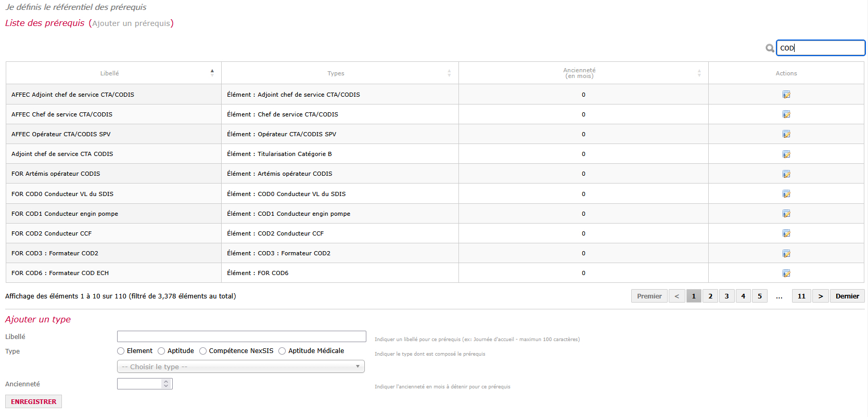Click the Ancienneté number stepper arrows

click(166, 384)
